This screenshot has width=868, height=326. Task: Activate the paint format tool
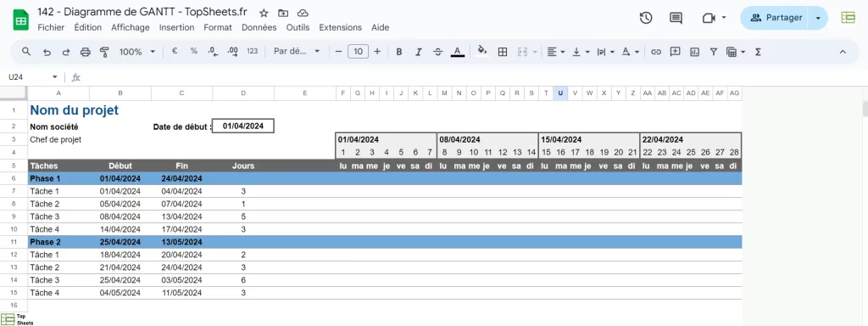pyautogui.click(x=104, y=52)
